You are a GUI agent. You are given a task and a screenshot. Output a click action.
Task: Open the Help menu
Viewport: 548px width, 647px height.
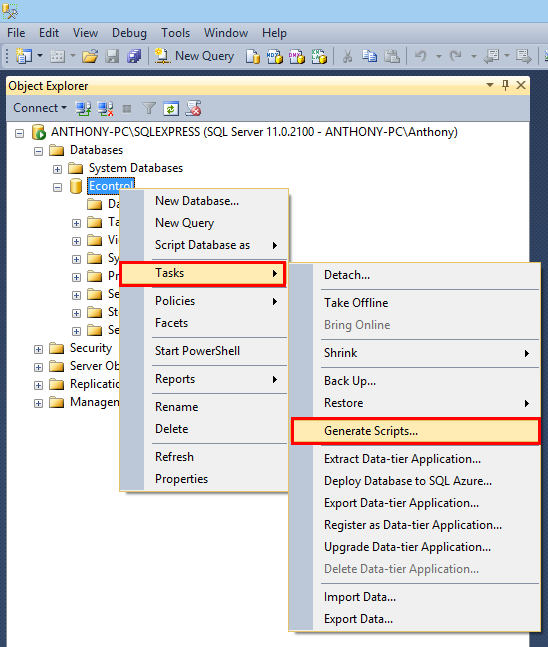pos(274,33)
